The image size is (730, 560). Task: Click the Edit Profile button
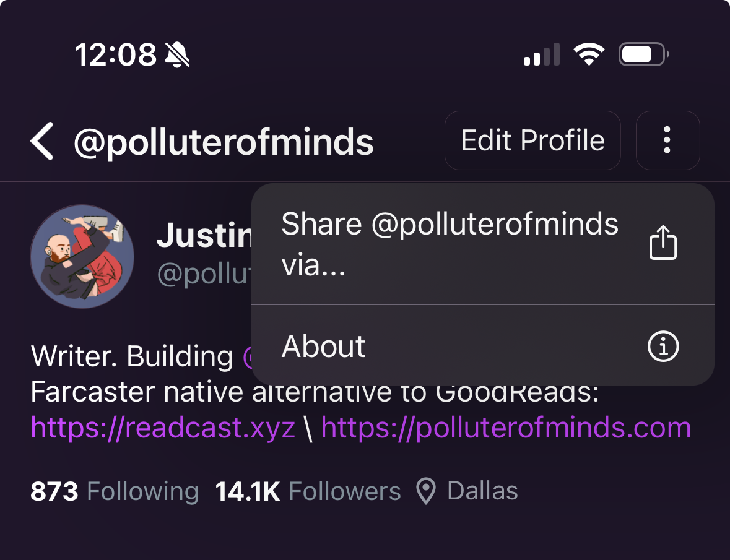532,140
